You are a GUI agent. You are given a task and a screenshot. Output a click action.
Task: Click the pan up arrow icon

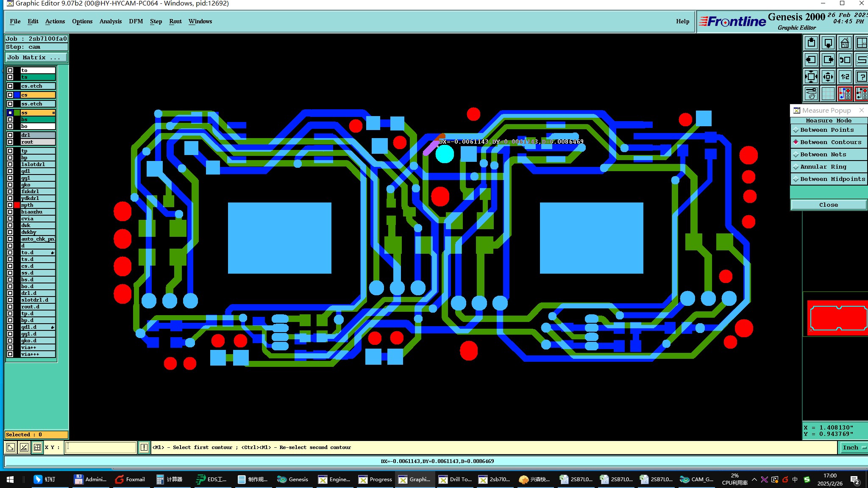coord(811,43)
